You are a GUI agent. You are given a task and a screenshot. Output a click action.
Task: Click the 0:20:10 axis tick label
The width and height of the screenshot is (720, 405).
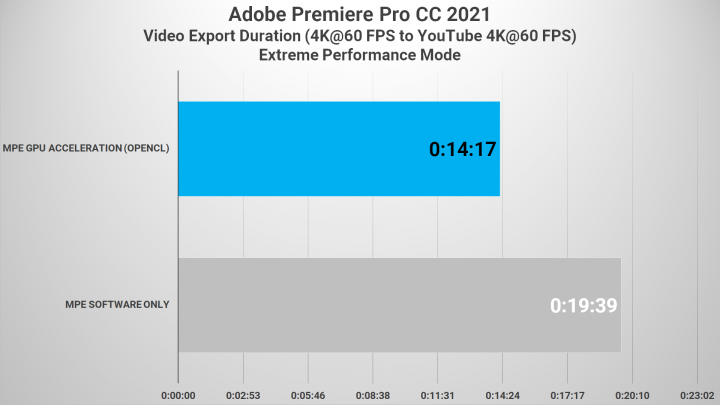tap(632, 395)
